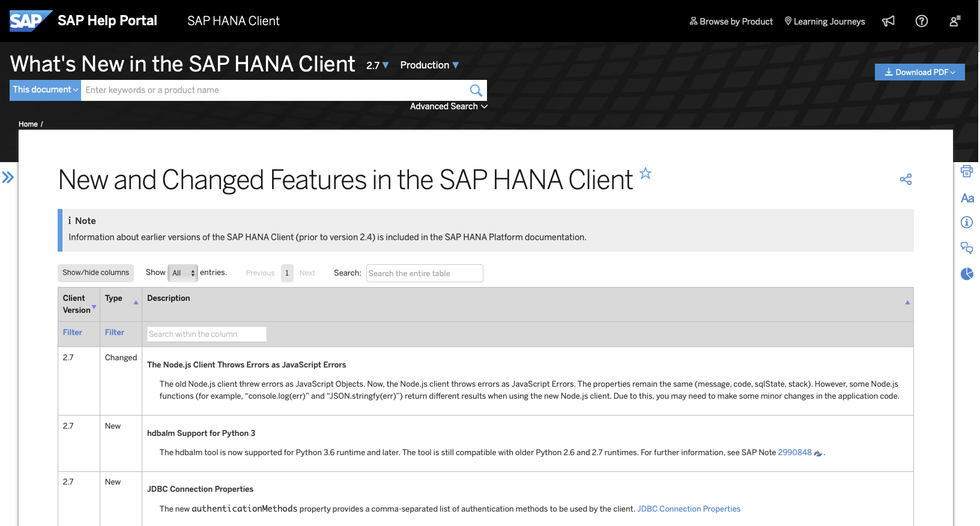
Task: Click the hdbalm Support for Python 3 heading
Action: 201,434
